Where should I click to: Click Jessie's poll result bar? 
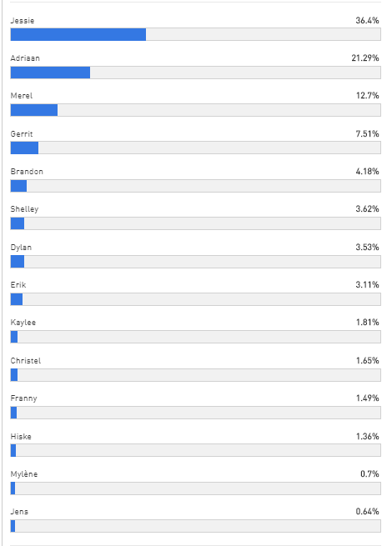click(x=195, y=34)
